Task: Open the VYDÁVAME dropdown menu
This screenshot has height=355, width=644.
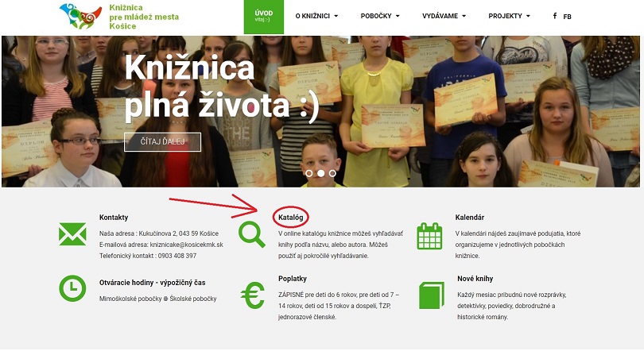Action: coord(444,16)
